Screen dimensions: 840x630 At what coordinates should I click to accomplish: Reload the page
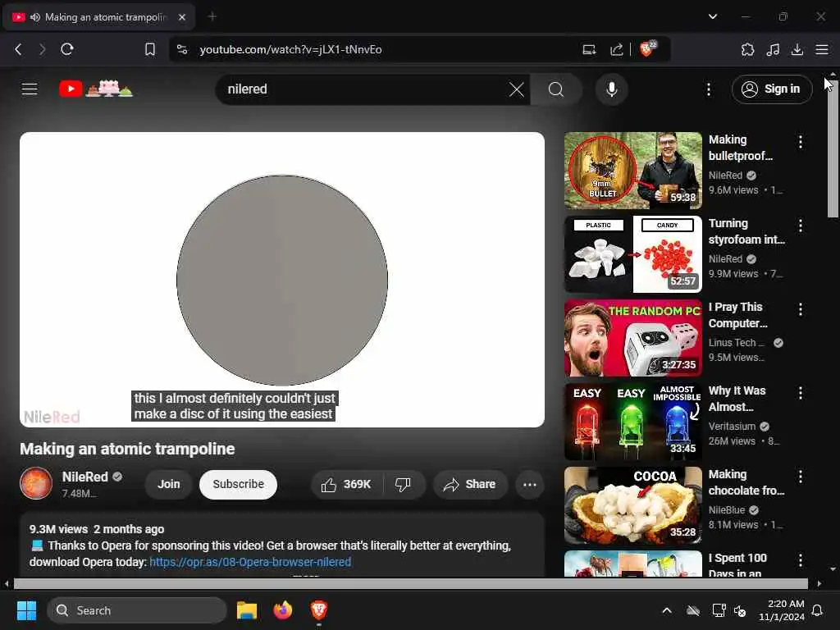(67, 49)
